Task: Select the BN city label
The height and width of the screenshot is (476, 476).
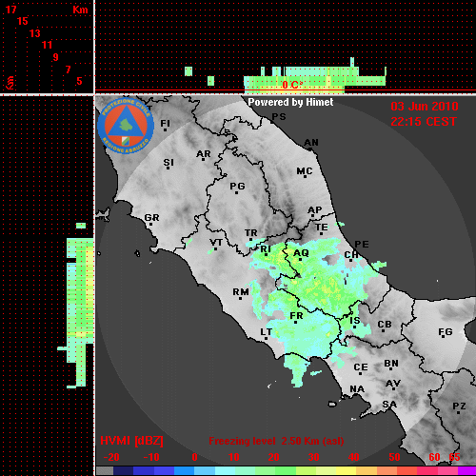Action: 391,364
